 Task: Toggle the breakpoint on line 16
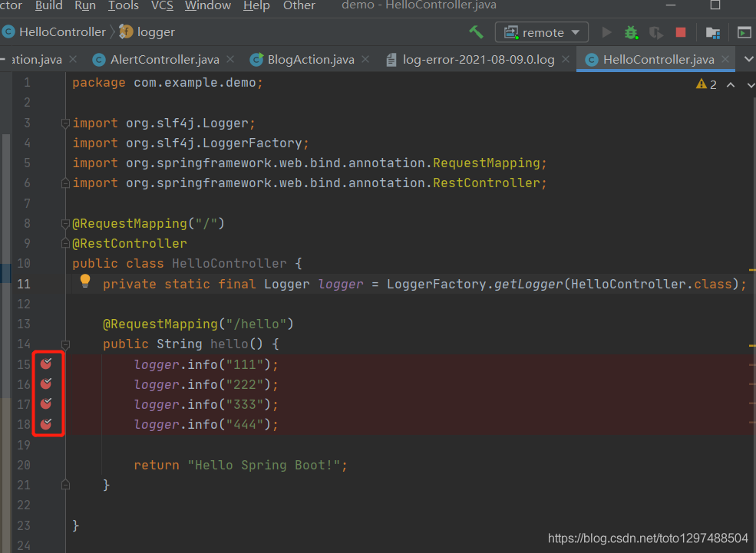click(x=46, y=383)
